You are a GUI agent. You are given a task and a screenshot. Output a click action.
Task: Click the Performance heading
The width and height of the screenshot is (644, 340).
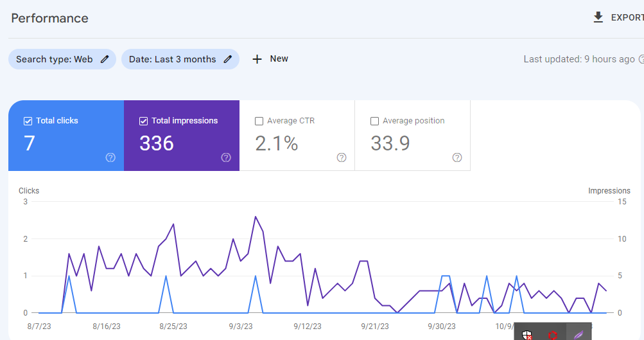(x=49, y=18)
